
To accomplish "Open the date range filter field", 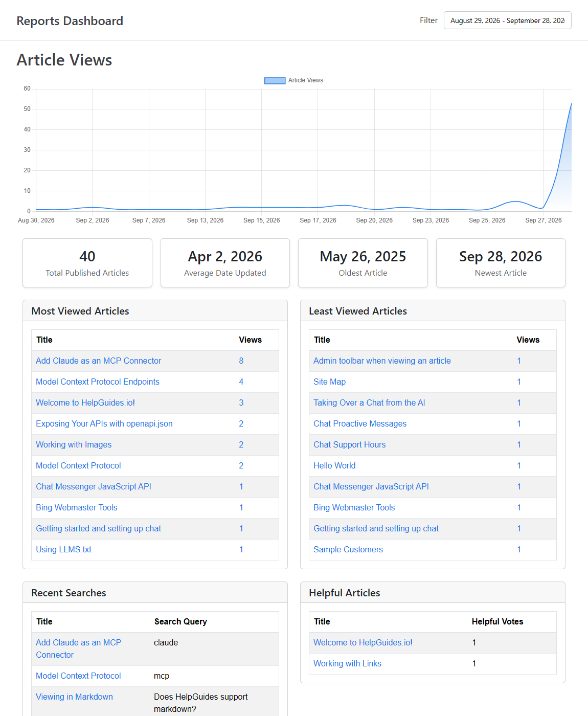I will [507, 20].
